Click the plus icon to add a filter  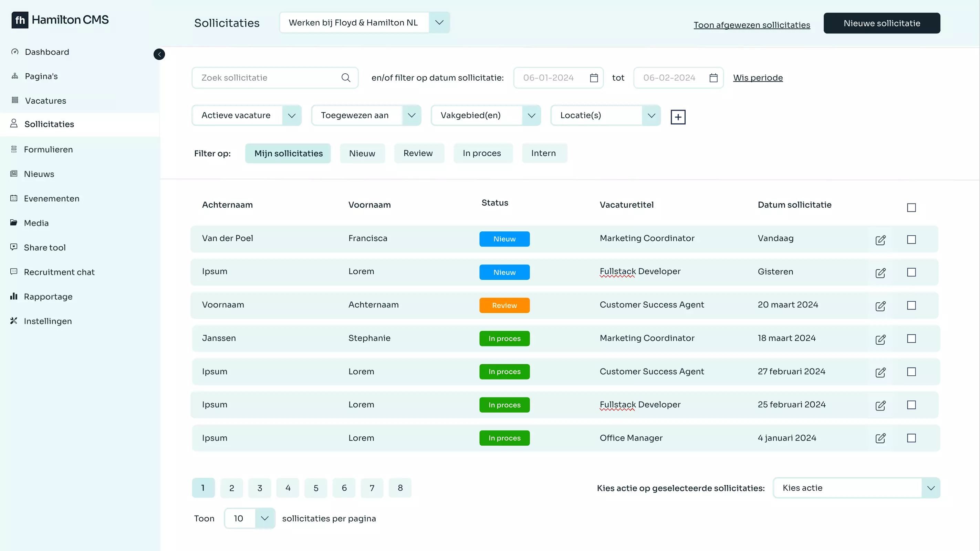(x=678, y=117)
